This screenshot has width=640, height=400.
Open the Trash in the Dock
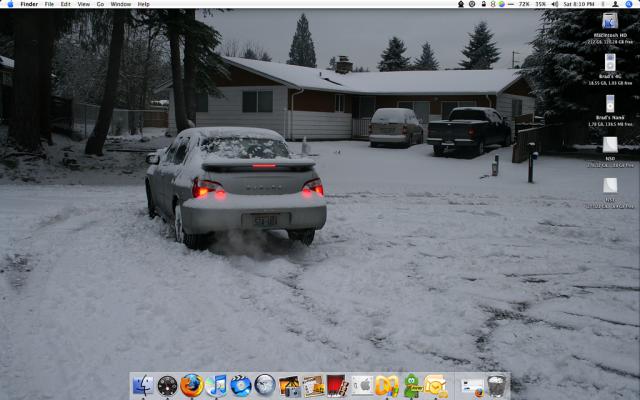tap(497, 386)
